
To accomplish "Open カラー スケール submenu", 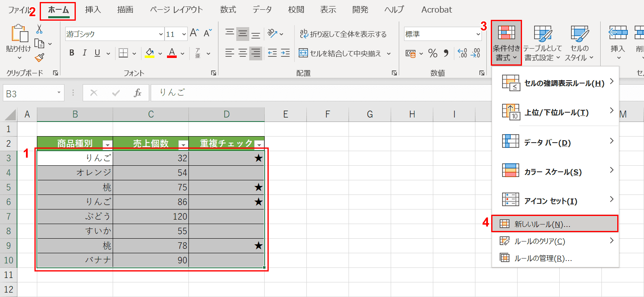I will tap(555, 171).
